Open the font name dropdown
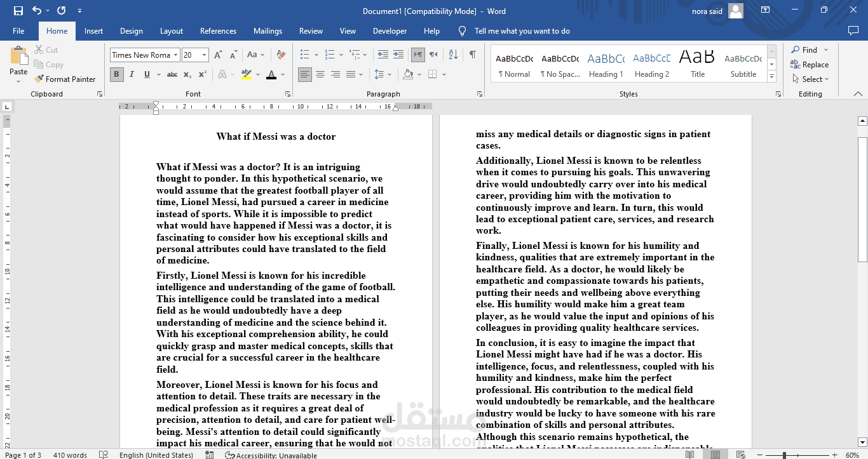This screenshot has width=868, height=459. [x=175, y=55]
